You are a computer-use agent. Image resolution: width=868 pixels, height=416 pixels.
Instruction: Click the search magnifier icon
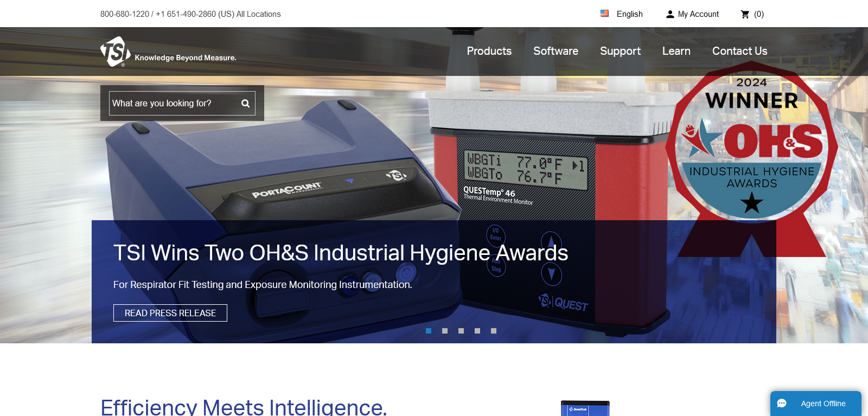pos(245,104)
